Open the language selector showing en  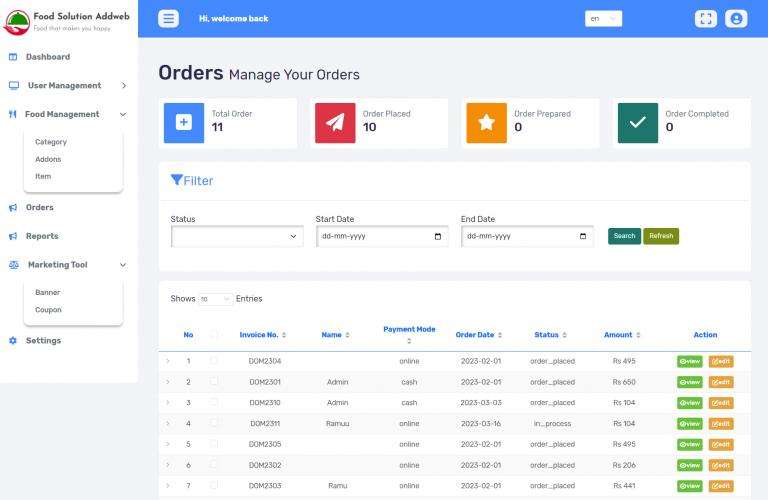(x=603, y=18)
